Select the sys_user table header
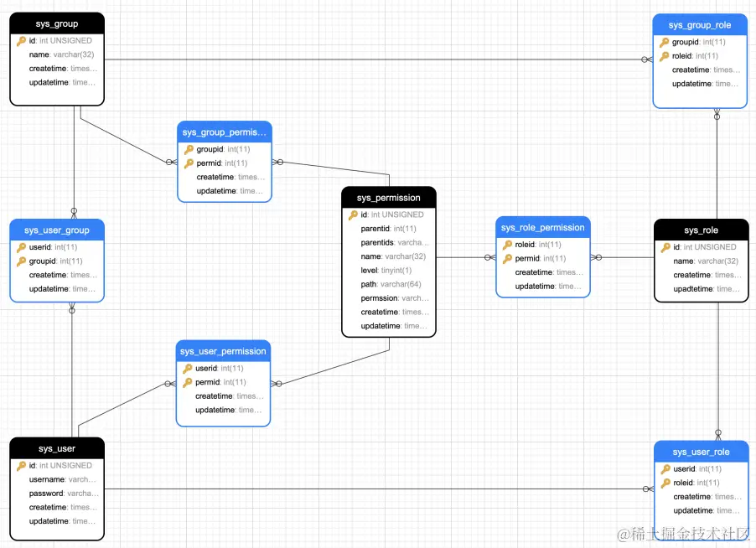756x548 pixels. pyautogui.click(x=57, y=448)
